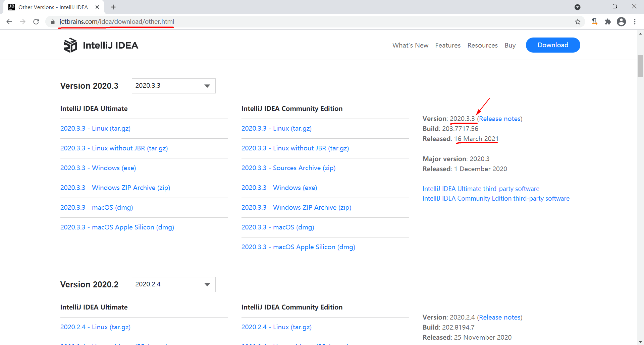Download Ultimate 2020.3.3 Windows exe
This screenshot has height=345, width=644.
pyautogui.click(x=98, y=168)
